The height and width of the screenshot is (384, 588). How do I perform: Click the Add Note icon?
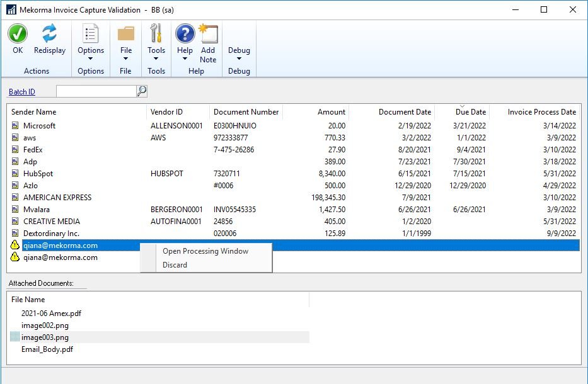coord(208,35)
